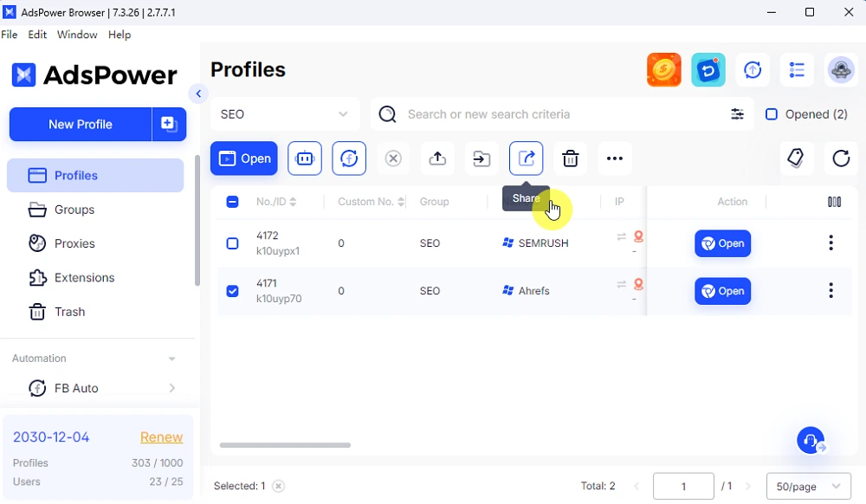Expand the SEO group dropdown
866x504 pixels.
[285, 114]
